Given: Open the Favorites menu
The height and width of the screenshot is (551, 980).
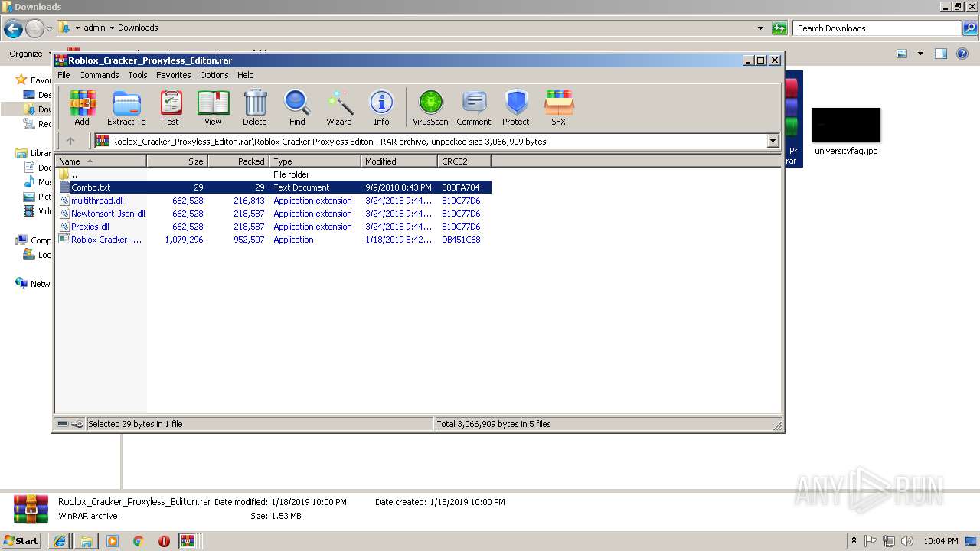Looking at the screenshot, I should (x=174, y=75).
